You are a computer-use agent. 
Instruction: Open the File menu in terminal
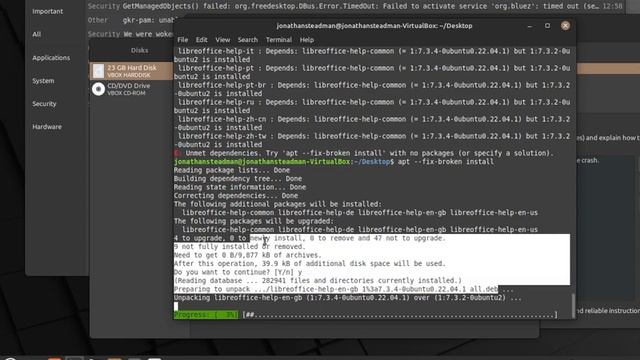pos(182,40)
